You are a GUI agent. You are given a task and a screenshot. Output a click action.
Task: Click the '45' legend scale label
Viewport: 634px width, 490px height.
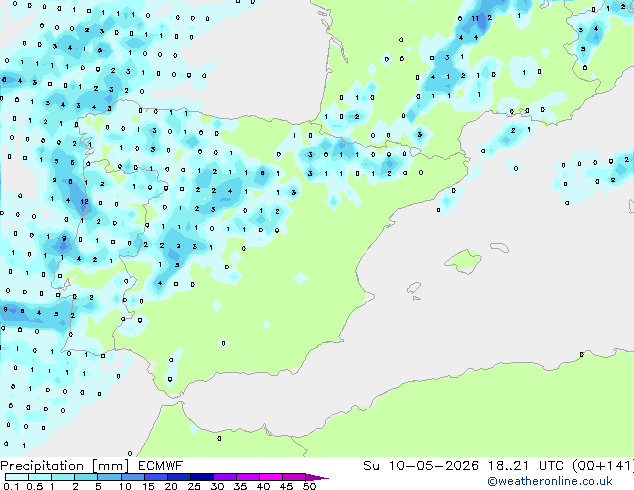point(286,486)
